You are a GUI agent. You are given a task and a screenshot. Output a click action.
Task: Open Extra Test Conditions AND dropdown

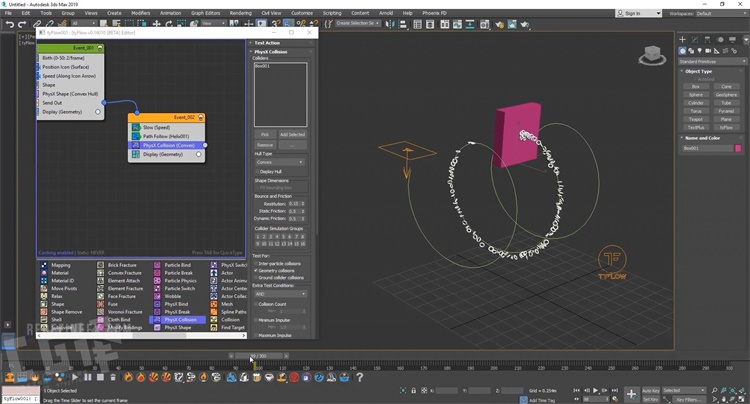tap(280, 294)
